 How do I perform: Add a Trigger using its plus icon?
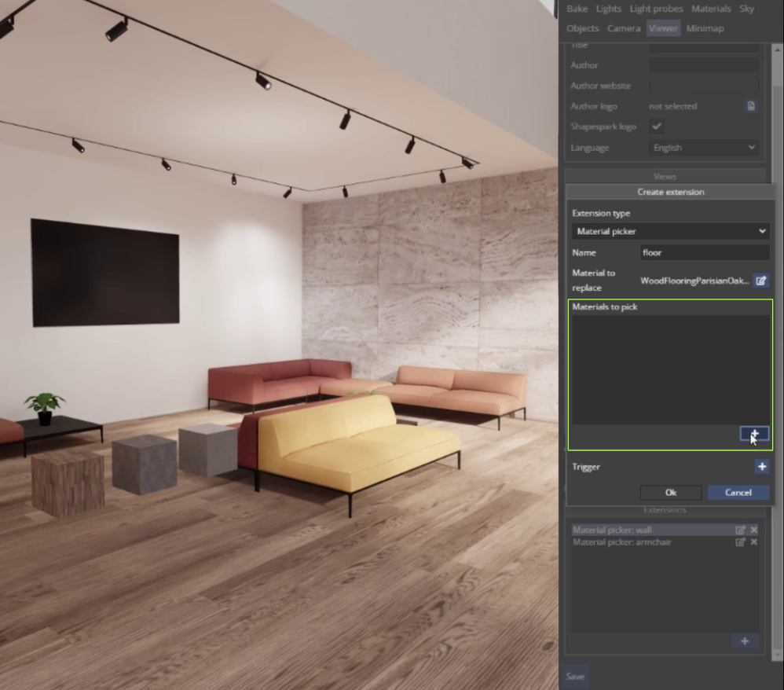click(x=762, y=467)
